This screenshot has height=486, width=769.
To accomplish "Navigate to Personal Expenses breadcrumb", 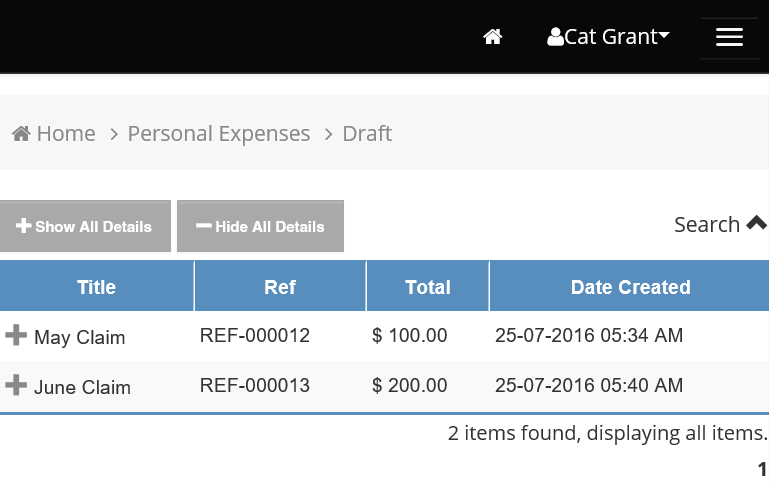I will [219, 133].
